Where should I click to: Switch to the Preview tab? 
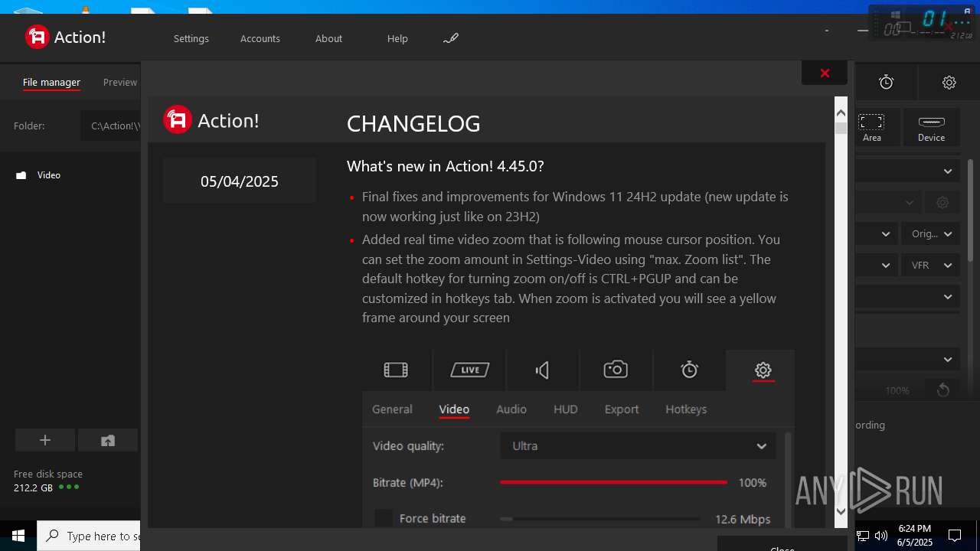tap(120, 82)
